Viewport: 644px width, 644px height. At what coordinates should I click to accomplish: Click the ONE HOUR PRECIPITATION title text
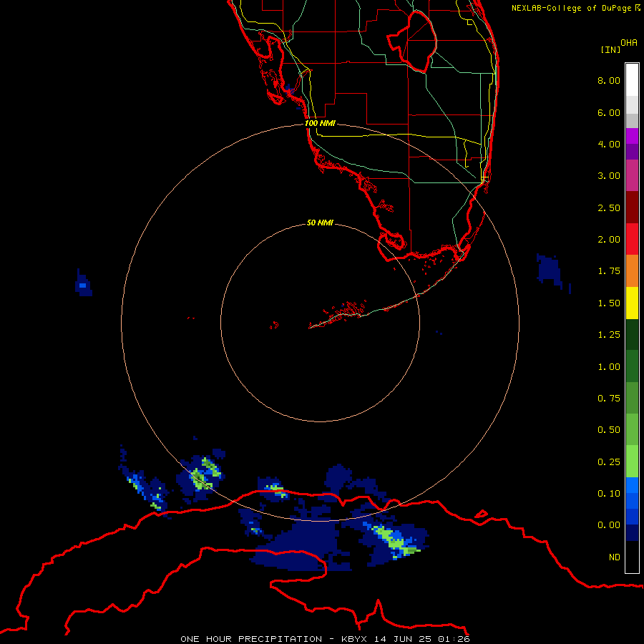[251, 639]
